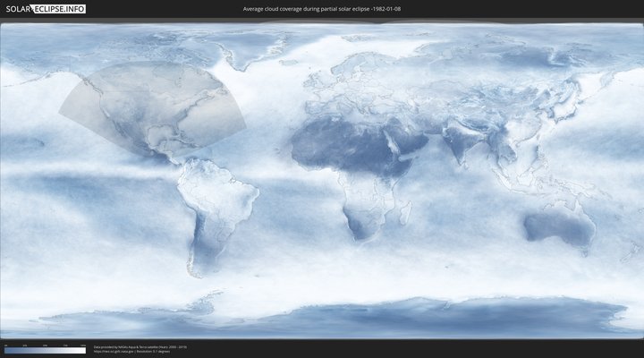Screen dimensions: 644x358
Task: Click the cloud coverage gradient legend bar
Action: [x=45, y=350]
